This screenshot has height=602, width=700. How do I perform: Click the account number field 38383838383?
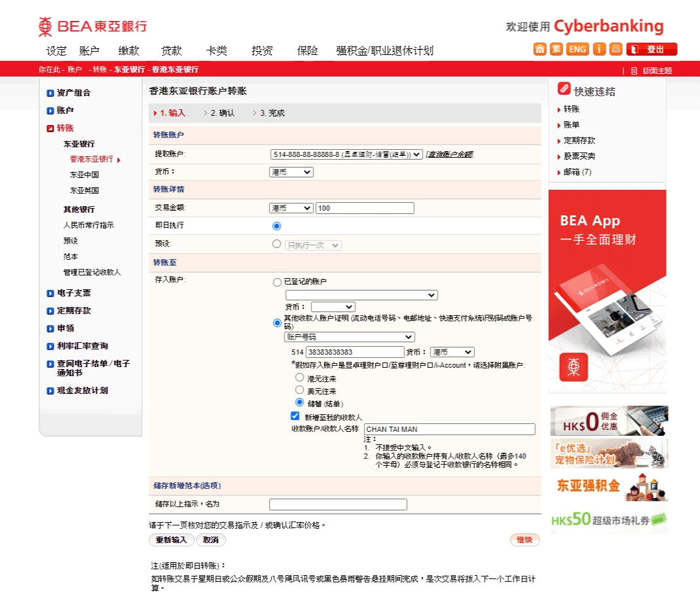pyautogui.click(x=355, y=352)
